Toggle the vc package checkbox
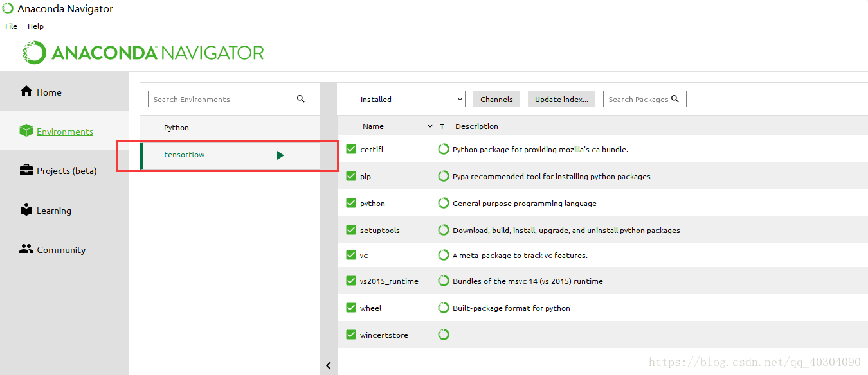 tap(351, 255)
